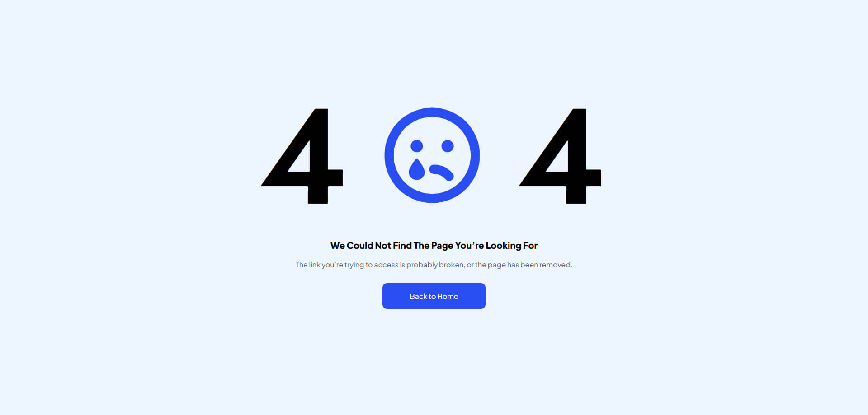Click the words We Could Not in heading
The image size is (868, 415).
(360, 246)
